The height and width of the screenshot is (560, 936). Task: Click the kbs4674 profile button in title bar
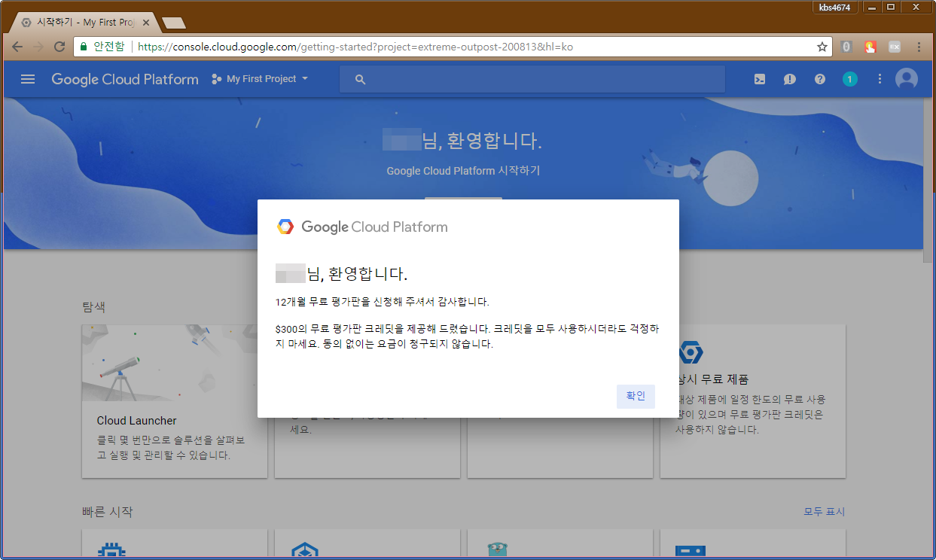tap(835, 8)
